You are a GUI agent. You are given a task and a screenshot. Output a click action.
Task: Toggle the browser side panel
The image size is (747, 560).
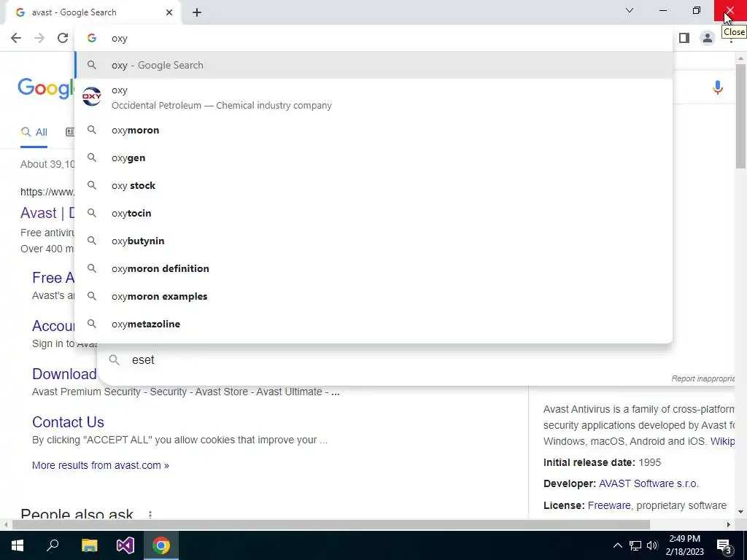(x=684, y=38)
